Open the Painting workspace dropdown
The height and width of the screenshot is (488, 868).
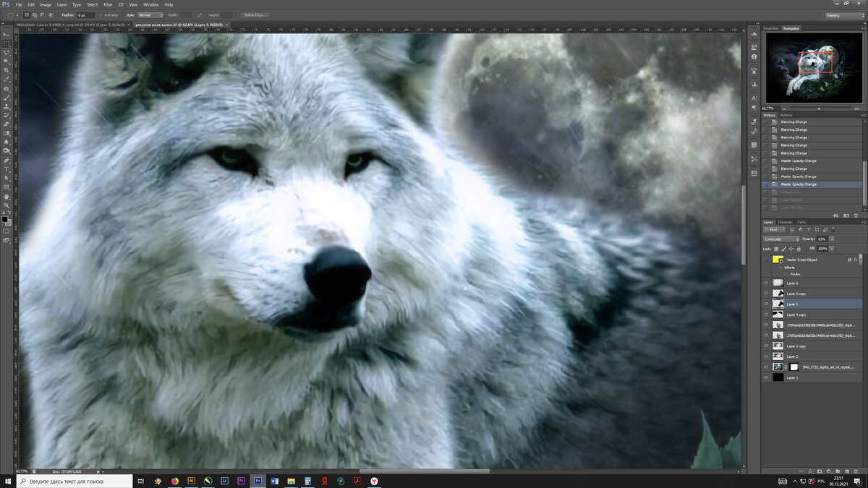pos(844,14)
